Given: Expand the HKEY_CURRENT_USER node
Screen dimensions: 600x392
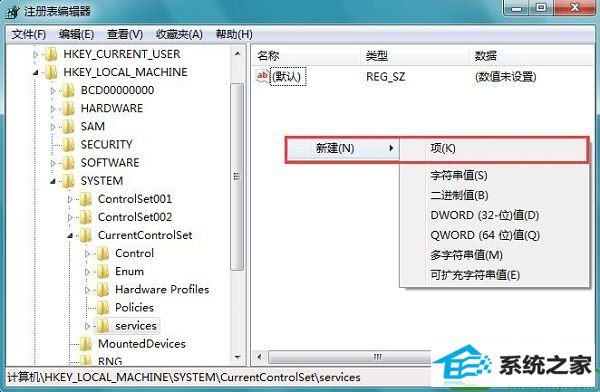Looking at the screenshot, I should point(36,55).
